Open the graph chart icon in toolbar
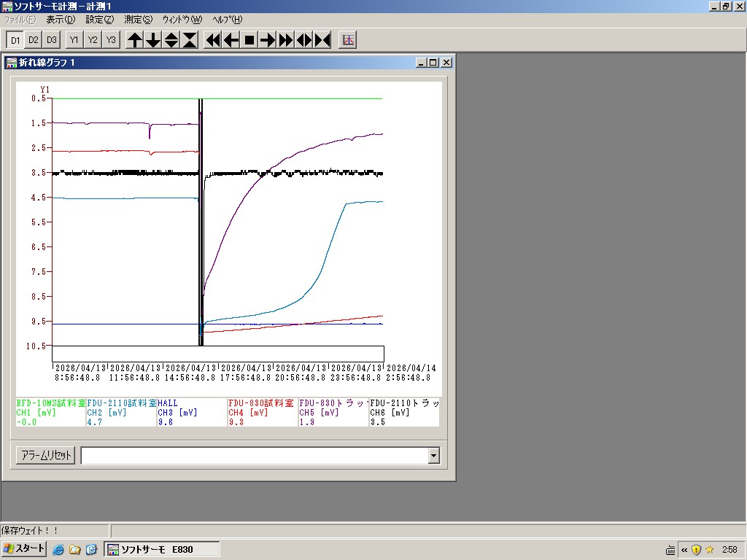The image size is (747, 560). pyautogui.click(x=348, y=40)
